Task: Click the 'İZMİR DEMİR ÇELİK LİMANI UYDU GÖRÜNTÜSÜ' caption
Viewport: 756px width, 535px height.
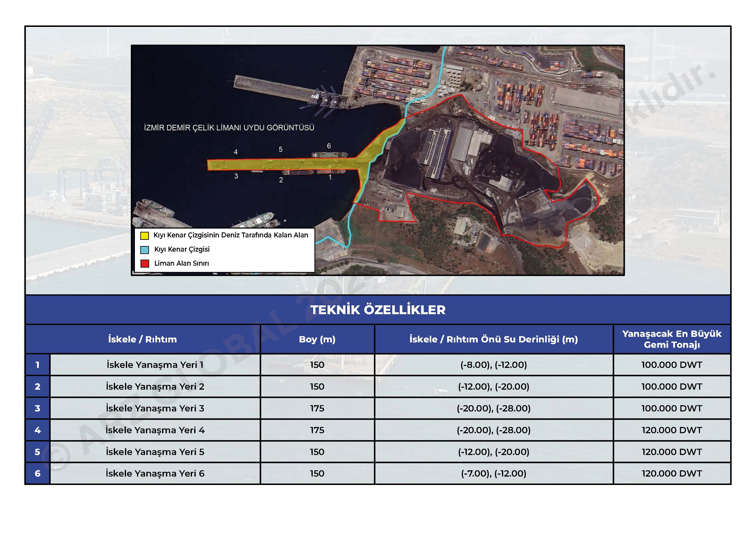Action: pyautogui.click(x=229, y=128)
